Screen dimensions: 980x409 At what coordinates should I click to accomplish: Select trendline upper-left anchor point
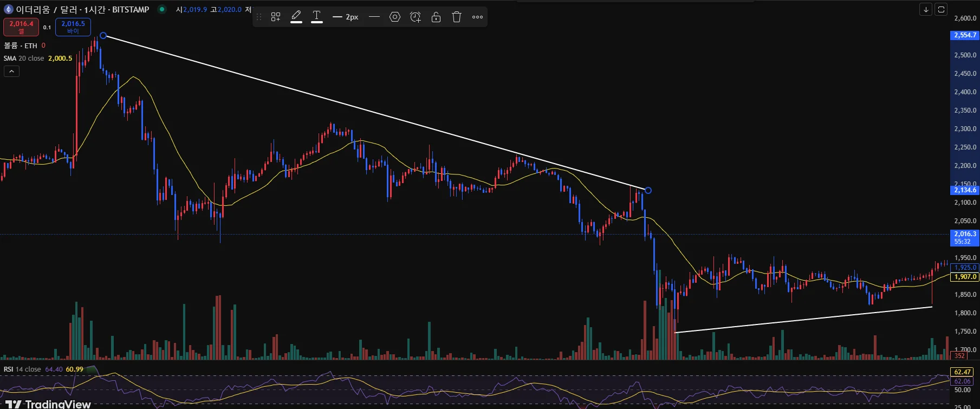[x=103, y=36]
